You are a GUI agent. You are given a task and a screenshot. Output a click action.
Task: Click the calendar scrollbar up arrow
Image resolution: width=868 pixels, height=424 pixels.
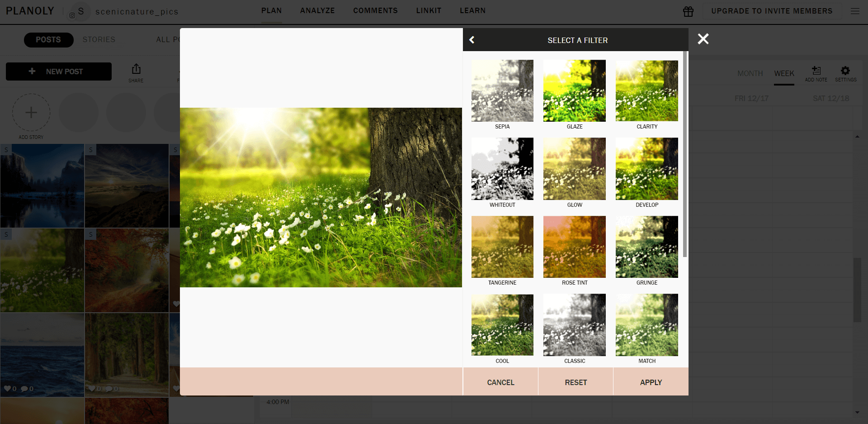857,136
